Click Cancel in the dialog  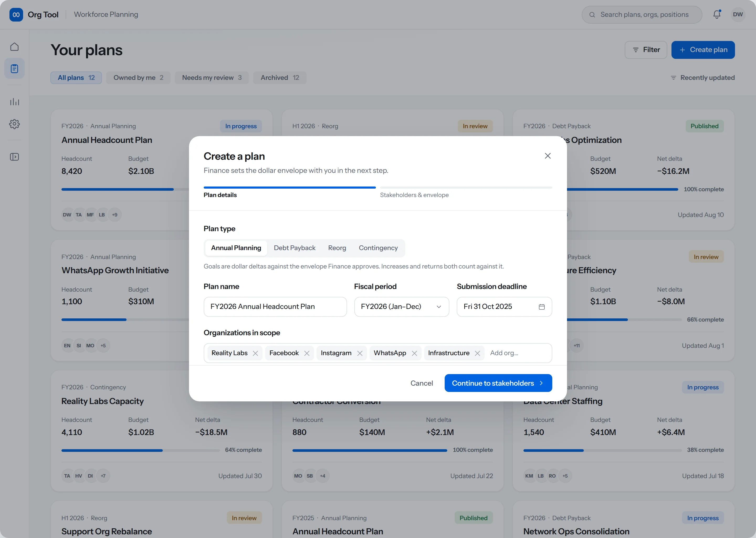point(421,383)
